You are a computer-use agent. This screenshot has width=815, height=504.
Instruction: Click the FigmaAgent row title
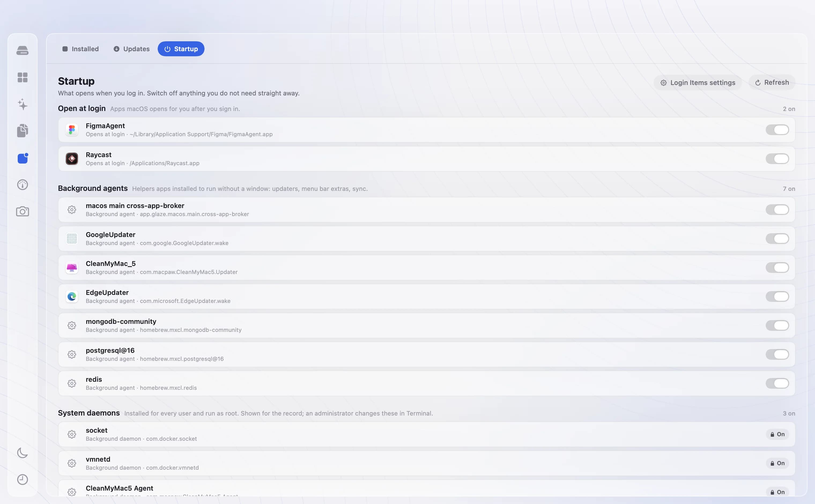point(105,126)
